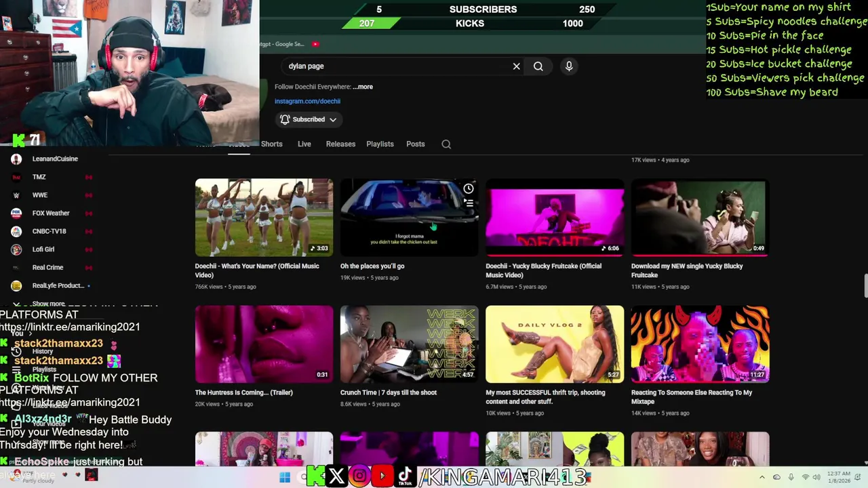Open the Windows Start menu
The width and height of the screenshot is (868, 488).
285,477
